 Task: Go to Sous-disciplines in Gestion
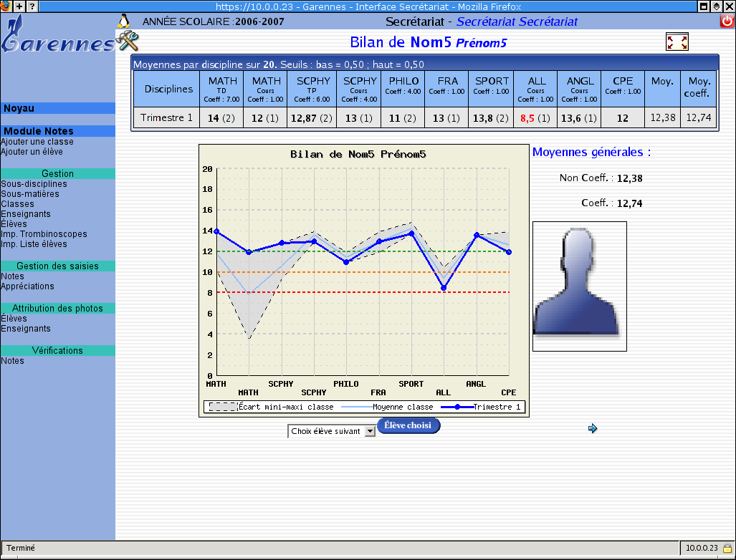(x=34, y=184)
